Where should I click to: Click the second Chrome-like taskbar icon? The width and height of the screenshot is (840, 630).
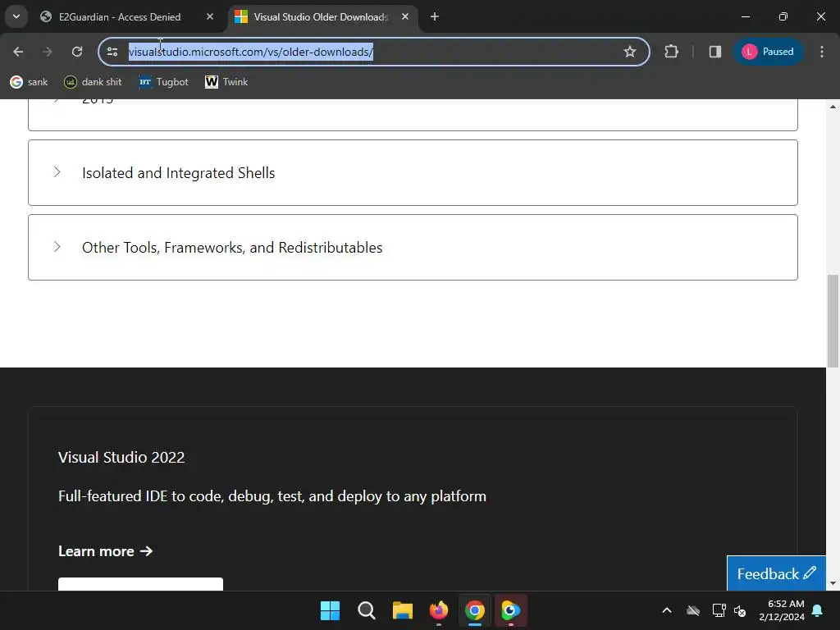[x=510, y=610]
